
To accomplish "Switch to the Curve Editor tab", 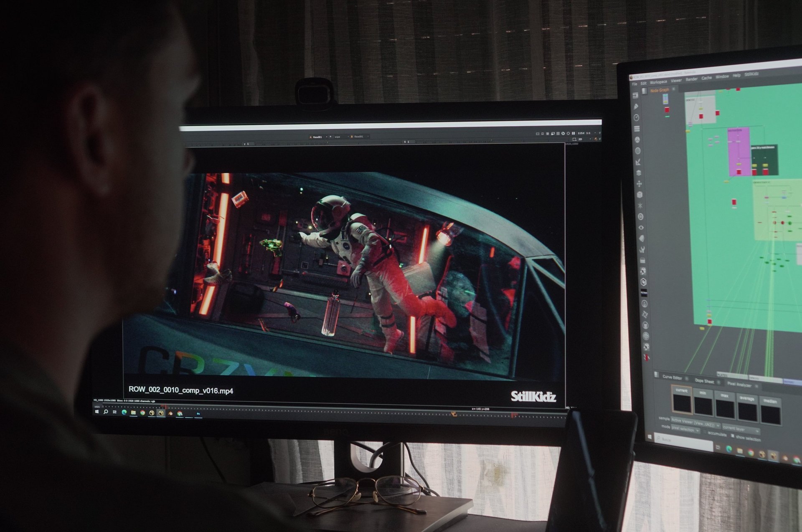I will [x=672, y=377].
